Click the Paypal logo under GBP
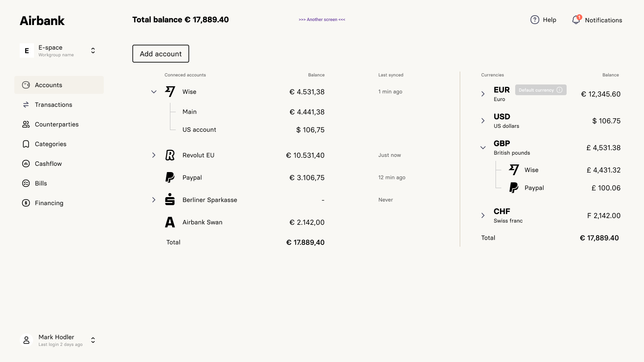Screen dimensions: 644x362 [x=514, y=188]
